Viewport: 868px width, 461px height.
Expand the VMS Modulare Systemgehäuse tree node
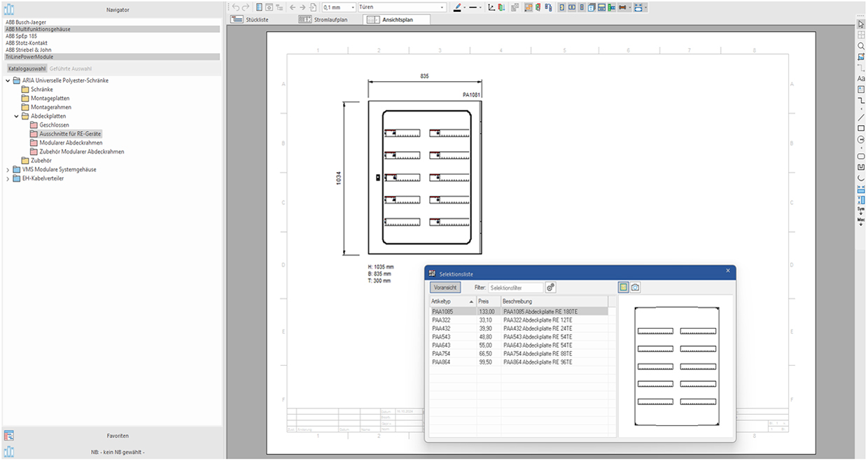click(8, 169)
